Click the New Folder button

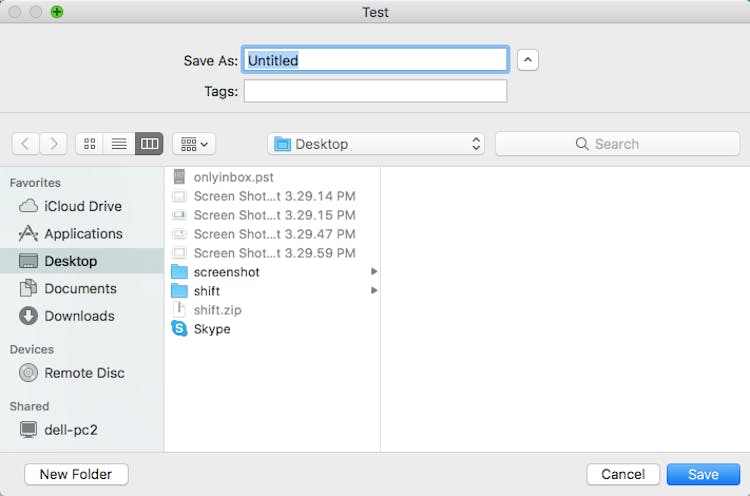click(76, 474)
